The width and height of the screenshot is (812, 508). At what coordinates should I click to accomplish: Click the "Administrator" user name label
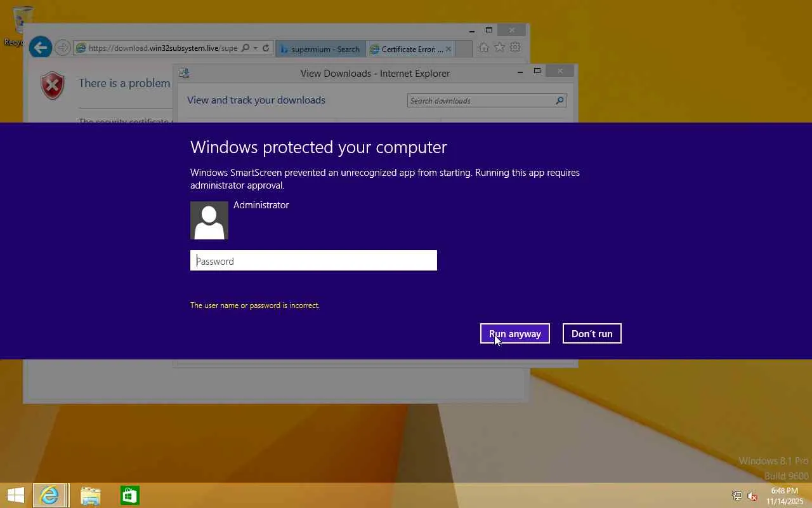(261, 204)
